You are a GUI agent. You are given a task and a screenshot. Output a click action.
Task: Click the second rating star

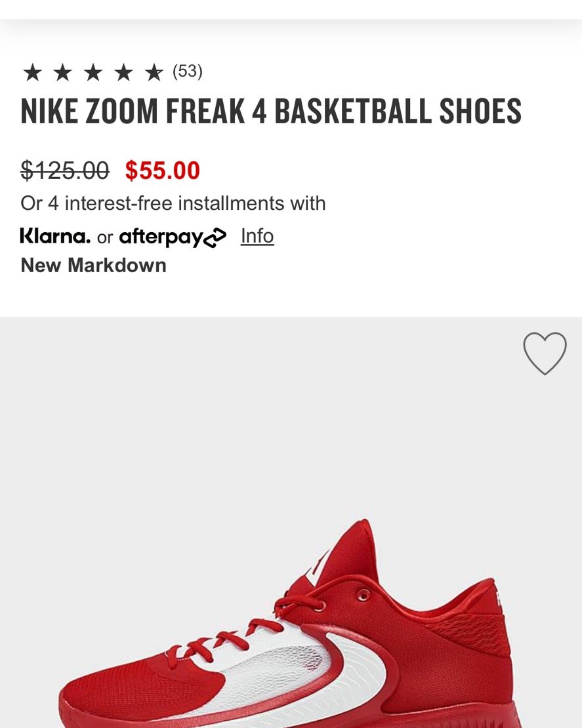62,73
